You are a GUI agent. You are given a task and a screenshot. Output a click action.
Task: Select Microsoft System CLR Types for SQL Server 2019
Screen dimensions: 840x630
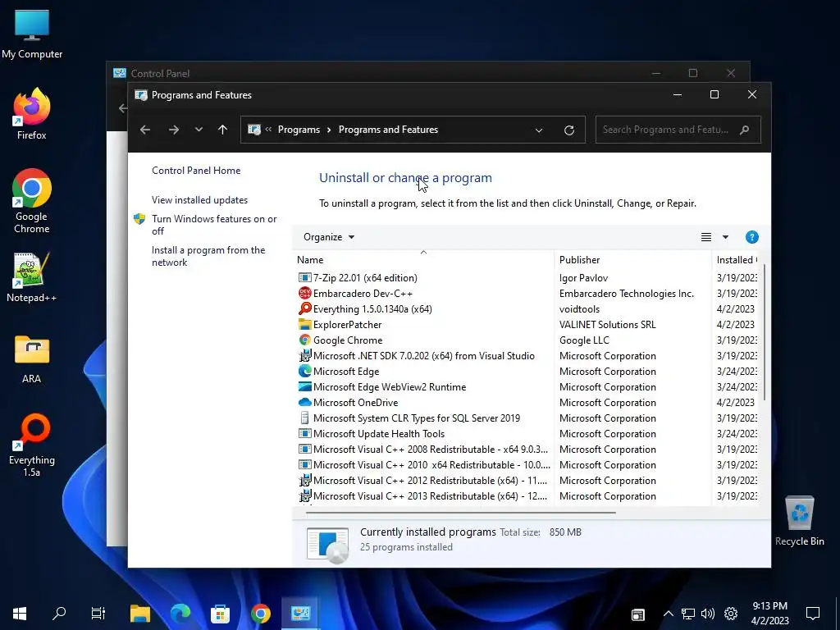tap(527, 418)
